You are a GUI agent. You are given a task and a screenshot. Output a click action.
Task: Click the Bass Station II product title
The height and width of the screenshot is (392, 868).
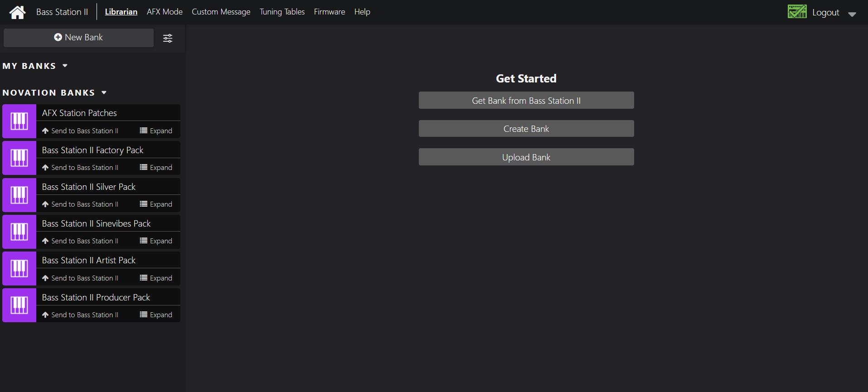click(62, 12)
